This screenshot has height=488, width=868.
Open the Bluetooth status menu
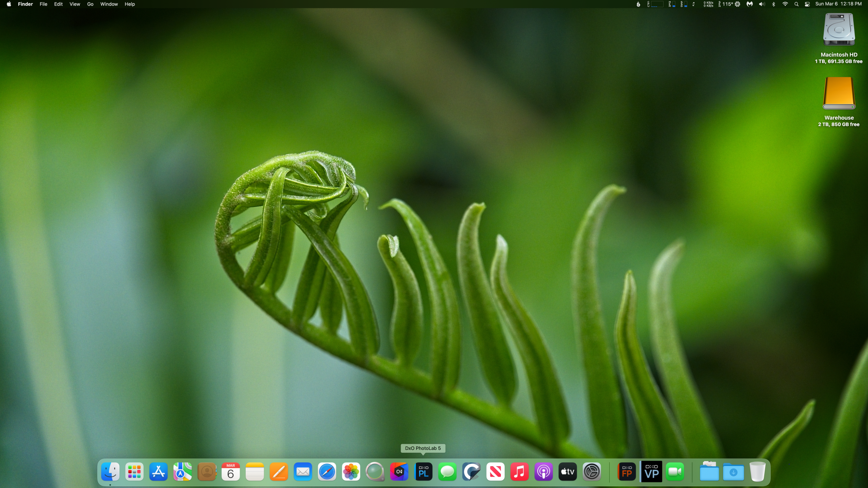pyautogui.click(x=773, y=4)
